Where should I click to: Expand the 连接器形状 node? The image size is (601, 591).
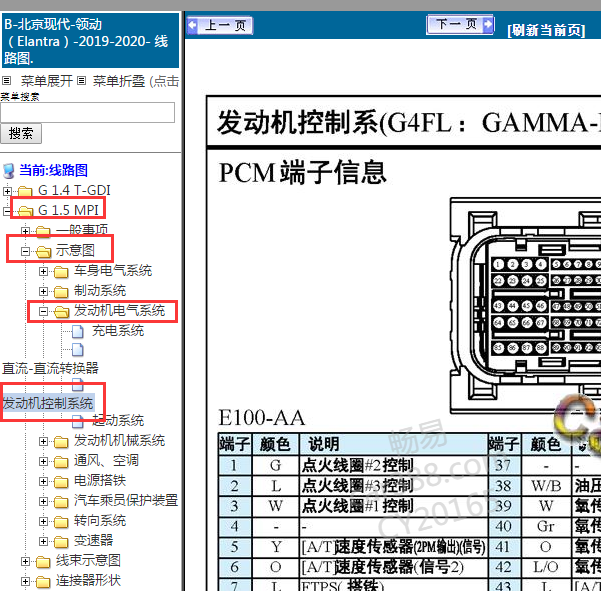click(25, 581)
